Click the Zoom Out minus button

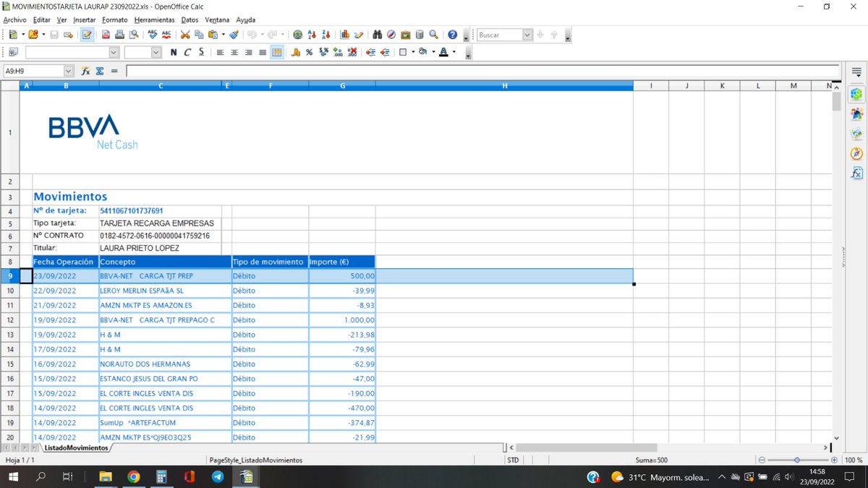click(762, 460)
